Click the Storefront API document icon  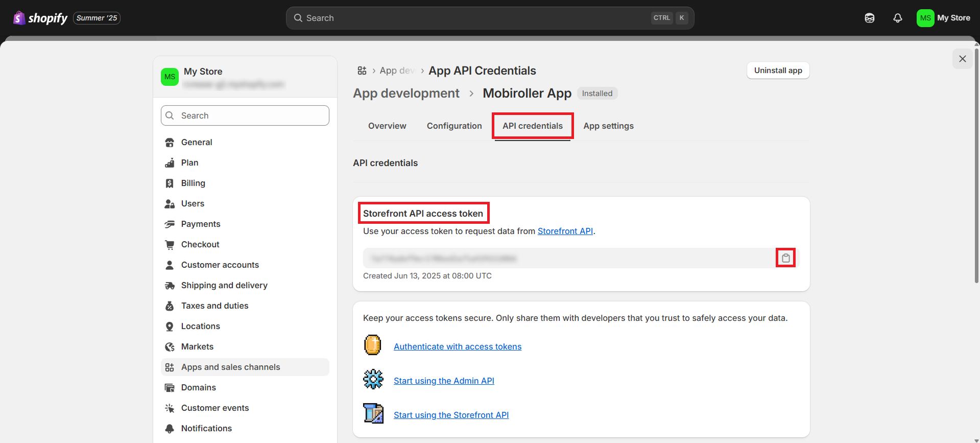coord(373,413)
